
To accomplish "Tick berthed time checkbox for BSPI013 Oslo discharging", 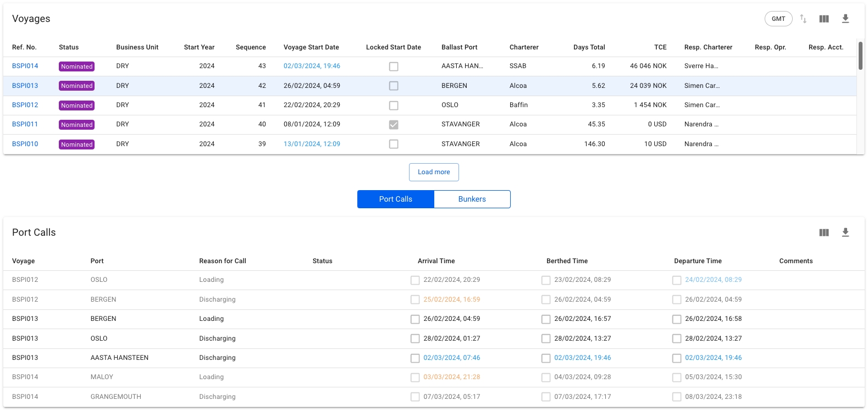I will pos(546,338).
